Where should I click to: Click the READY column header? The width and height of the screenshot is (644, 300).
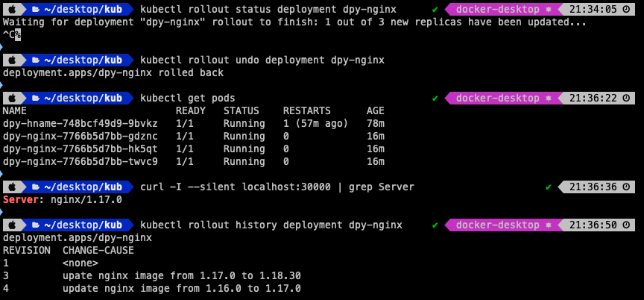click(191, 110)
